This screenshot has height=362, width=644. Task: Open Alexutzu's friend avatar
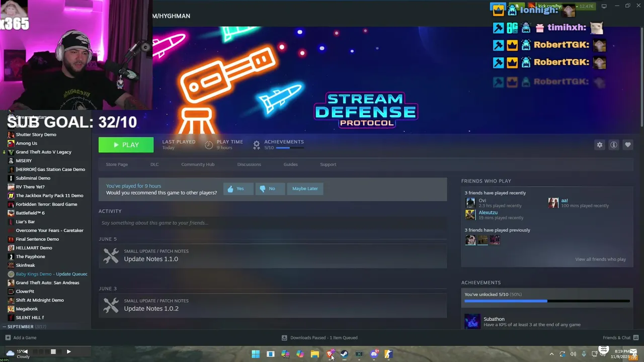[x=470, y=215]
